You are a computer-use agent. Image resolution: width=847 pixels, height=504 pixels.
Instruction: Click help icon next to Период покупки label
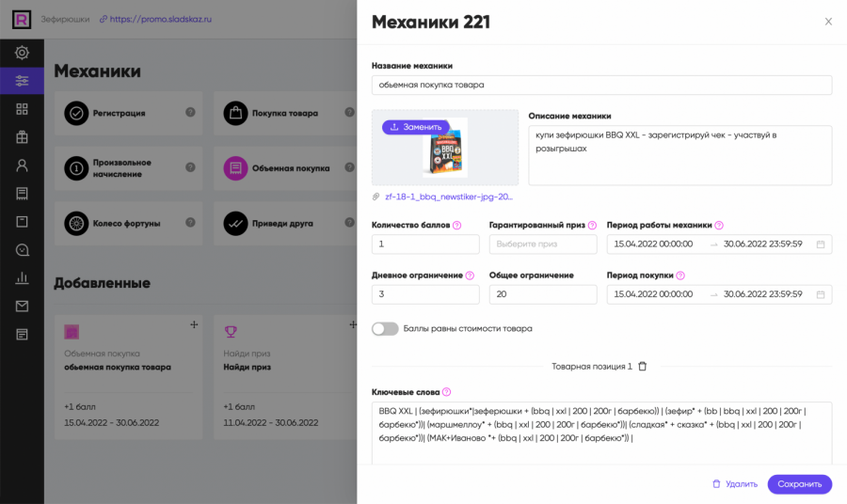(x=680, y=276)
